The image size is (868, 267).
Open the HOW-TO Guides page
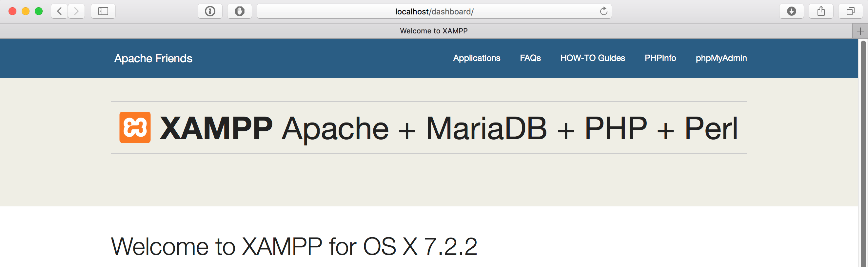pyautogui.click(x=592, y=58)
